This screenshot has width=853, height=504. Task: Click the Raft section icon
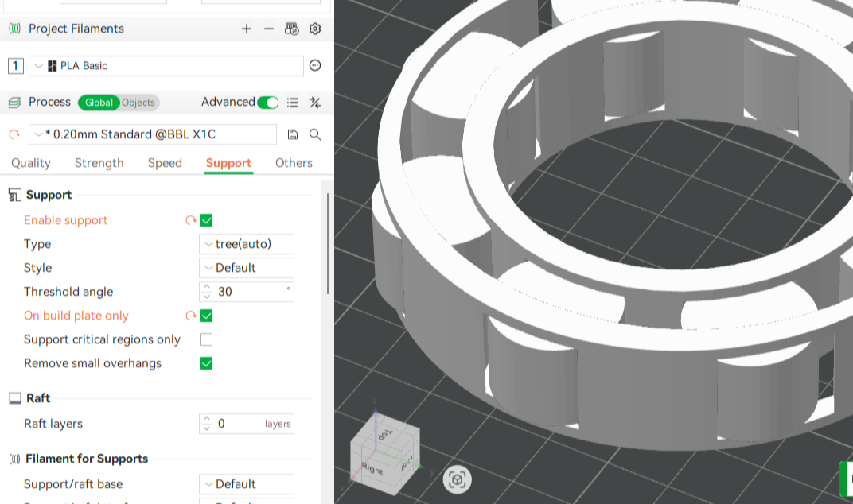pyautogui.click(x=14, y=398)
